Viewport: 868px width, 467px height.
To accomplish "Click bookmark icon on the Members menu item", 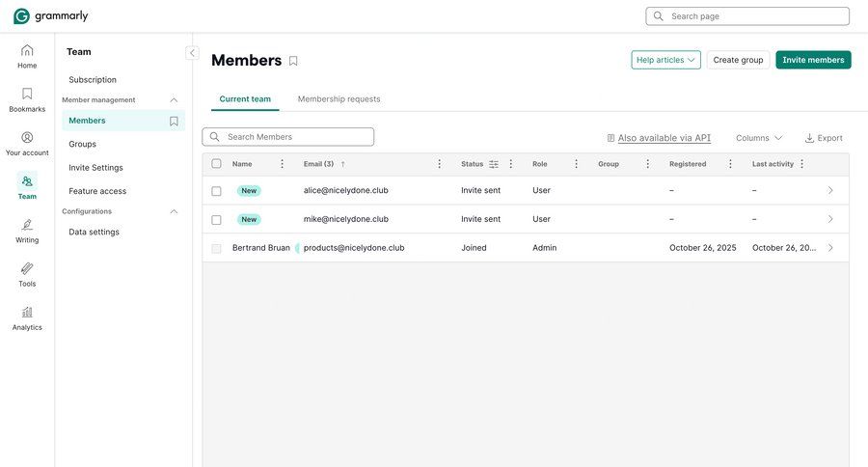I will pyautogui.click(x=174, y=121).
